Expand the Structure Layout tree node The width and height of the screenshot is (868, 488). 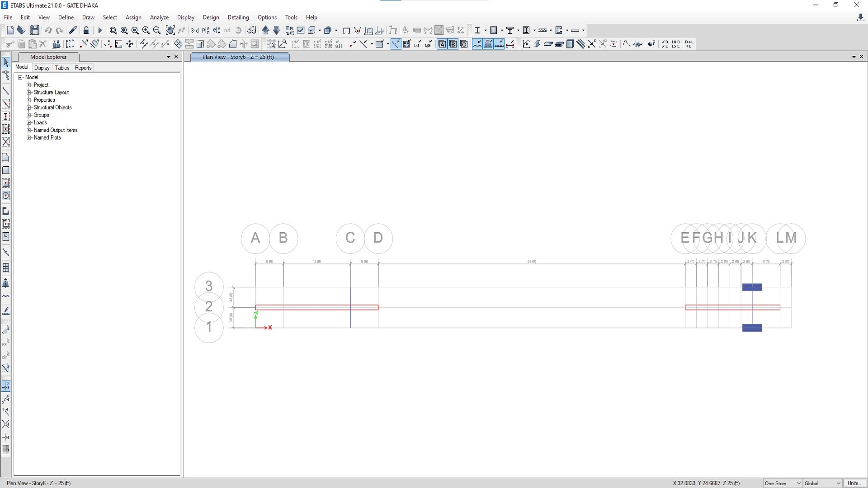pos(29,92)
